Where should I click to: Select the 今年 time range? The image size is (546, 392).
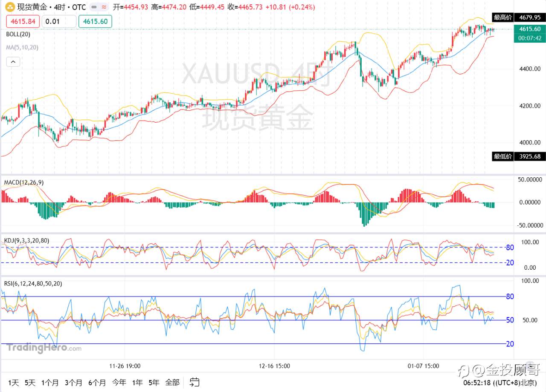click(119, 382)
